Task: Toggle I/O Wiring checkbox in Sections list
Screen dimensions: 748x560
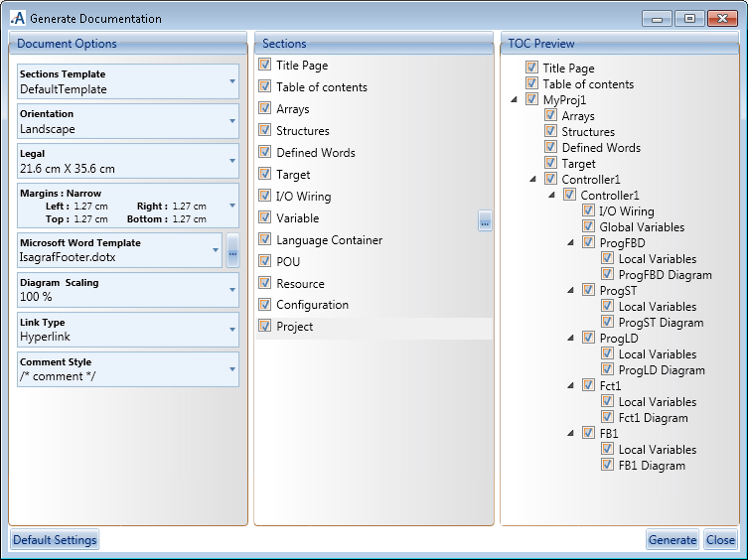Action: click(265, 195)
